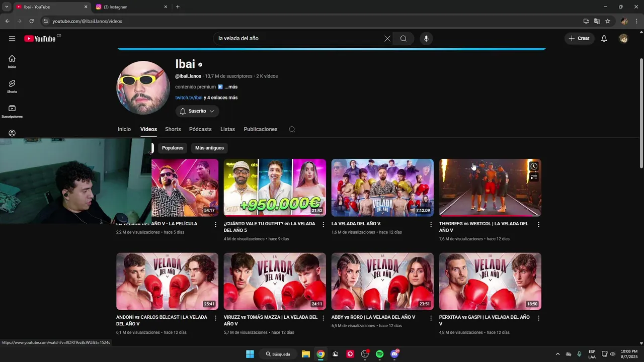Viewport: 644px width, 362px height.
Task: Open the Listas channel tab
Action: [x=227, y=129]
